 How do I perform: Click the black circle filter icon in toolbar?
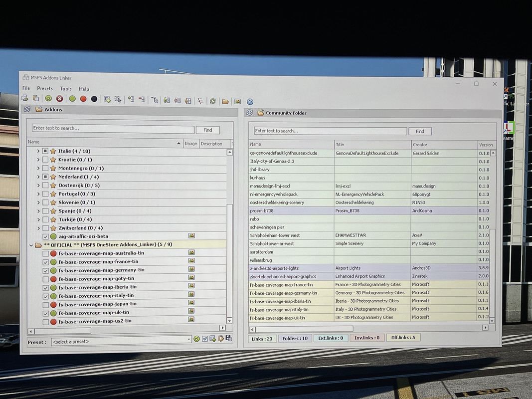click(94, 99)
